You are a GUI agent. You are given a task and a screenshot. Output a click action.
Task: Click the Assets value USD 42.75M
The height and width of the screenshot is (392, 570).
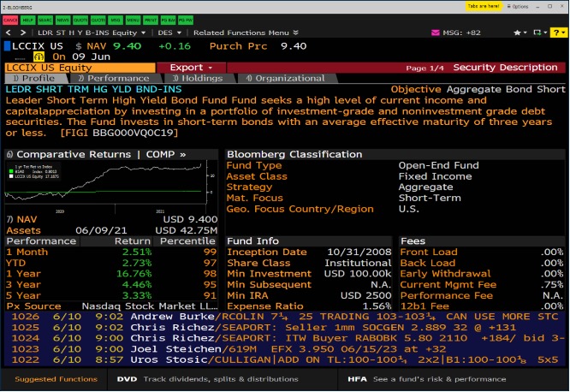[x=186, y=230]
